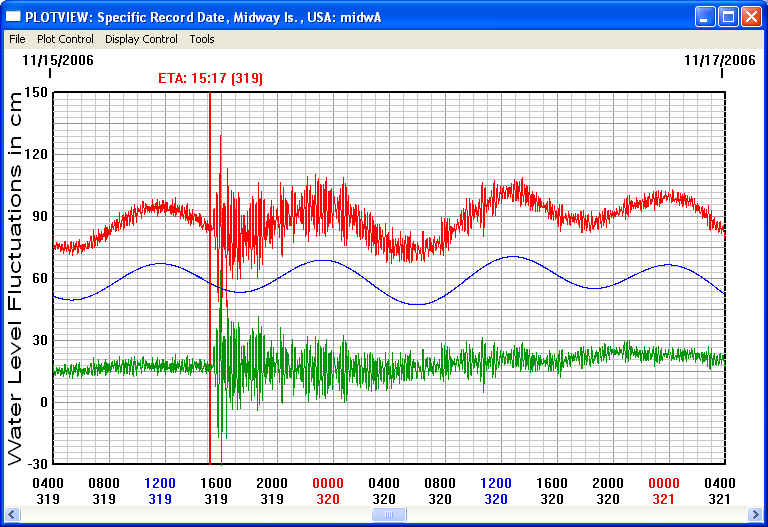
Task: Click the Water Level Fluctuations axis title
Action: pos(15,278)
